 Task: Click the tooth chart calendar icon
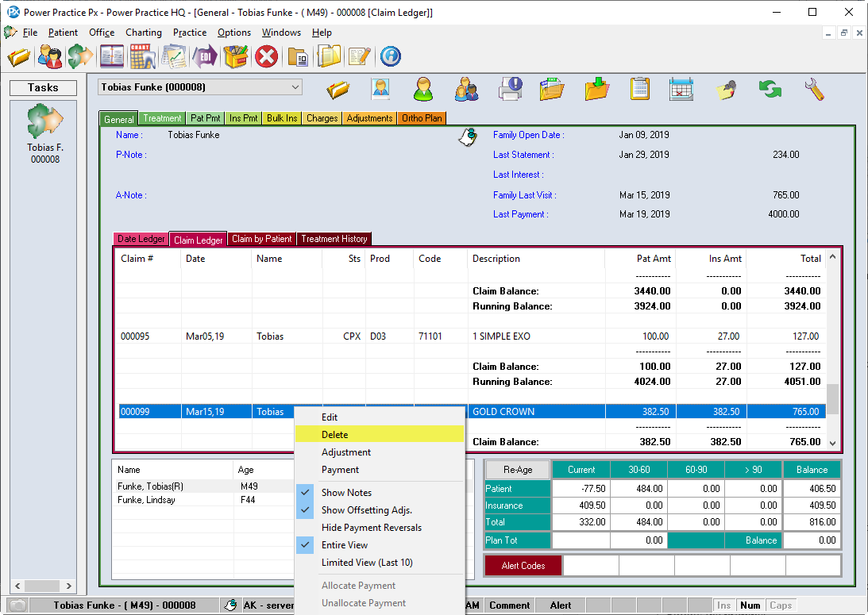pos(142,56)
